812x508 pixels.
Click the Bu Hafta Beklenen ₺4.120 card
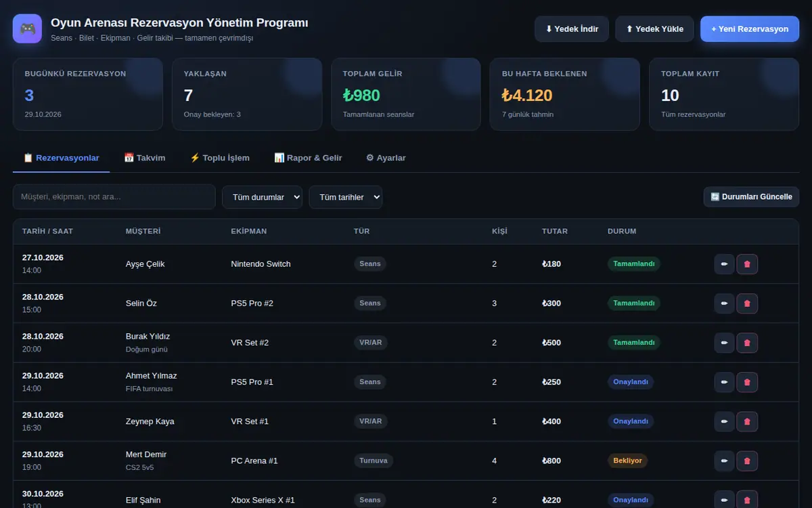[565, 94]
